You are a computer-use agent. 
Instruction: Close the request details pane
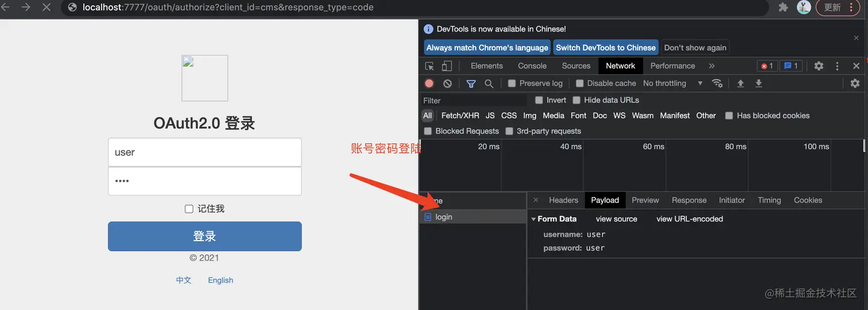(536, 200)
